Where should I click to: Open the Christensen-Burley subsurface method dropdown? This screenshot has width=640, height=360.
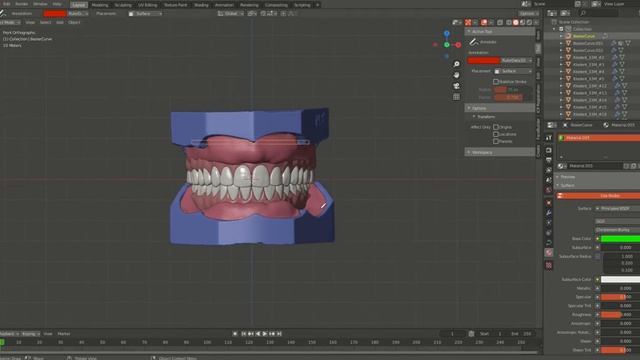617,230
